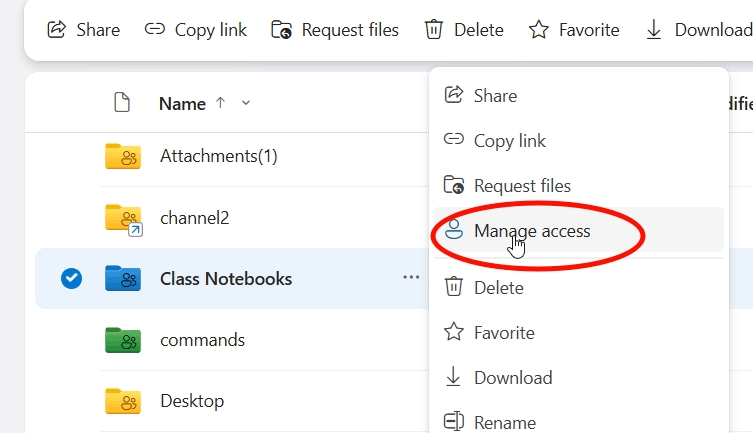Click the green commands folder icon
This screenshot has height=433, width=753.
(123, 340)
